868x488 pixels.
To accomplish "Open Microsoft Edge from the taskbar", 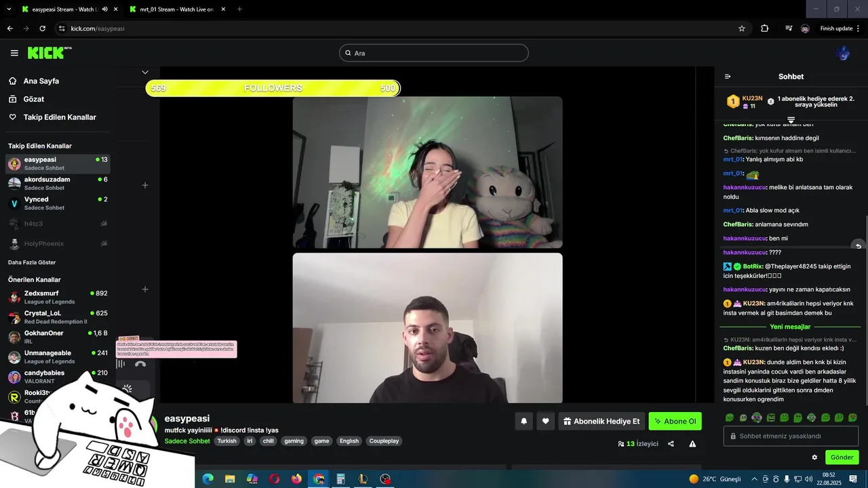I will 208,479.
